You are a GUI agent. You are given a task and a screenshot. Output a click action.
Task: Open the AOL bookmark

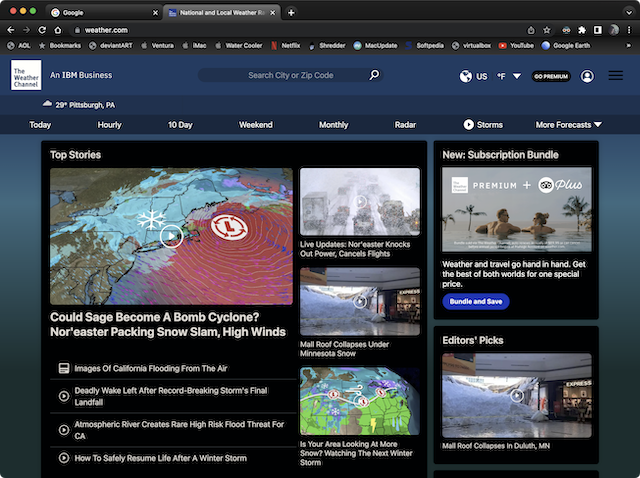[x=19, y=46]
